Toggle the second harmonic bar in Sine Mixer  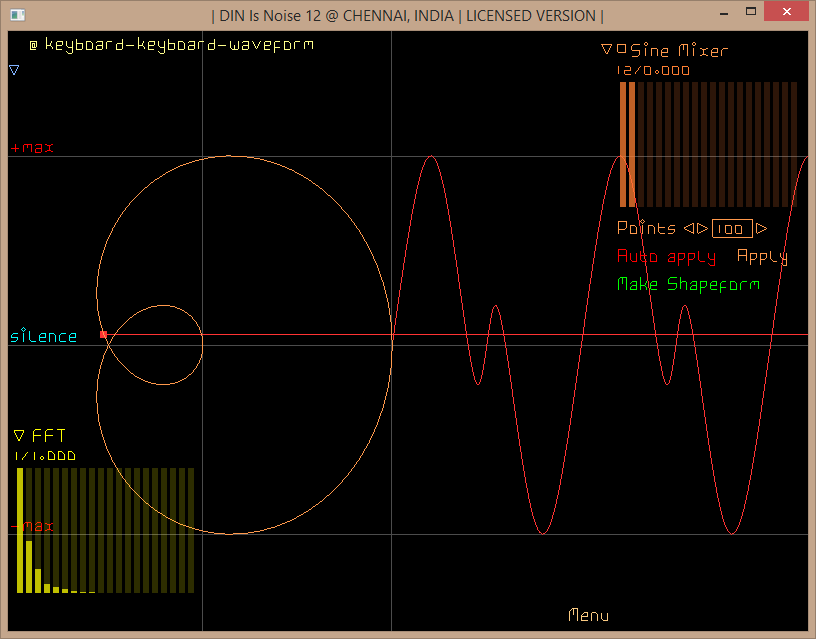632,144
